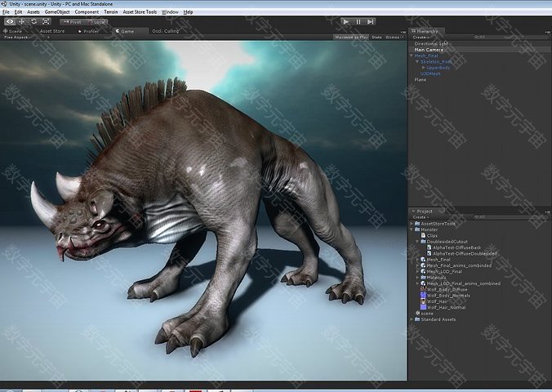
Task: Switch to the Profiler tab
Action: (x=89, y=31)
